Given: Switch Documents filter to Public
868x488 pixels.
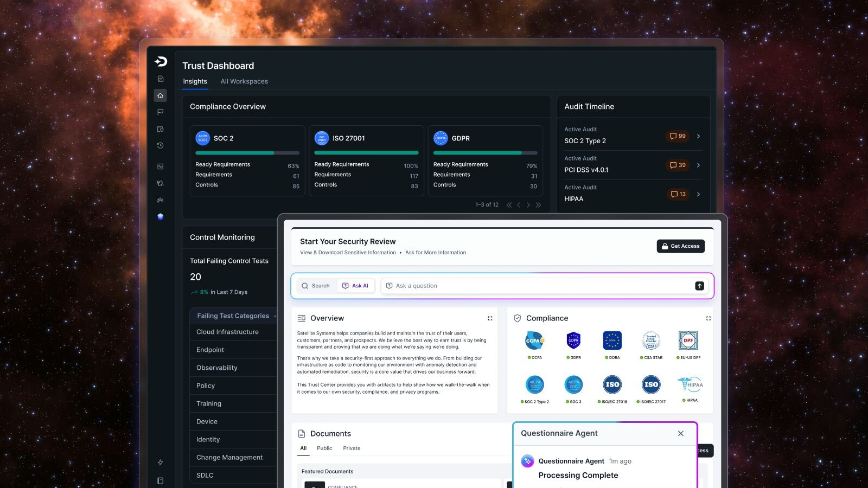Looking at the screenshot, I should (x=324, y=448).
